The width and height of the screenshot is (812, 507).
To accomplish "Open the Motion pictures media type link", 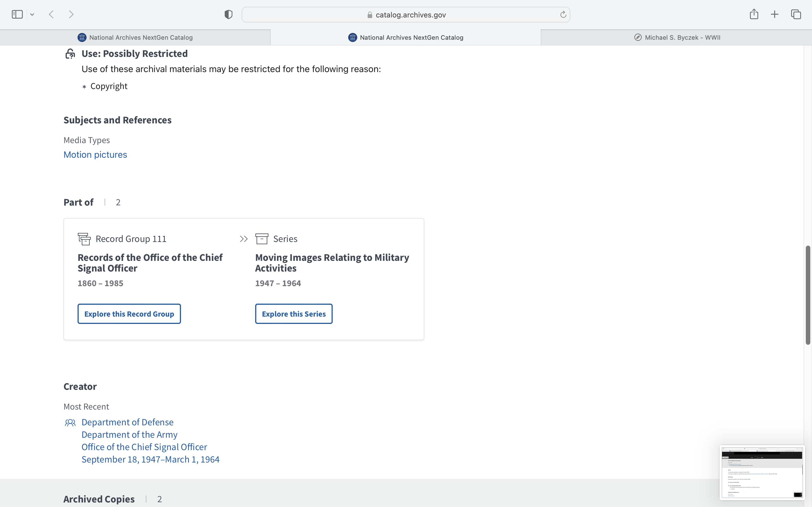I will [95, 155].
